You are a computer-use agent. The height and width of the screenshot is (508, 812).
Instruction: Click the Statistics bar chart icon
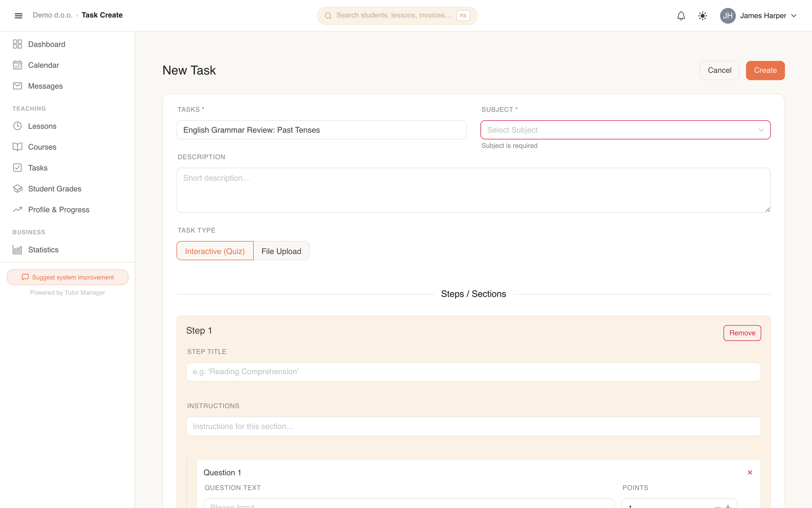pyautogui.click(x=17, y=250)
